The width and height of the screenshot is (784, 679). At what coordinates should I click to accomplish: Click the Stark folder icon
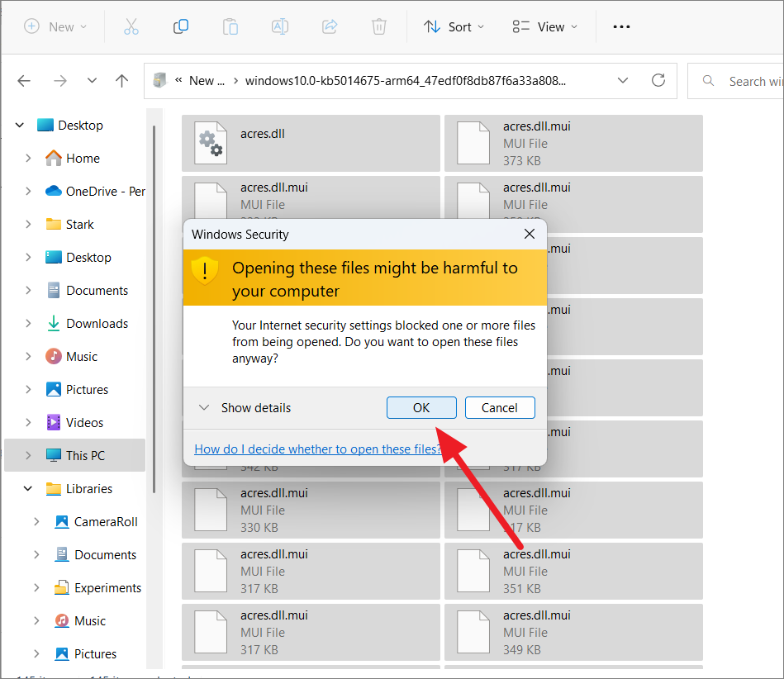tap(54, 224)
